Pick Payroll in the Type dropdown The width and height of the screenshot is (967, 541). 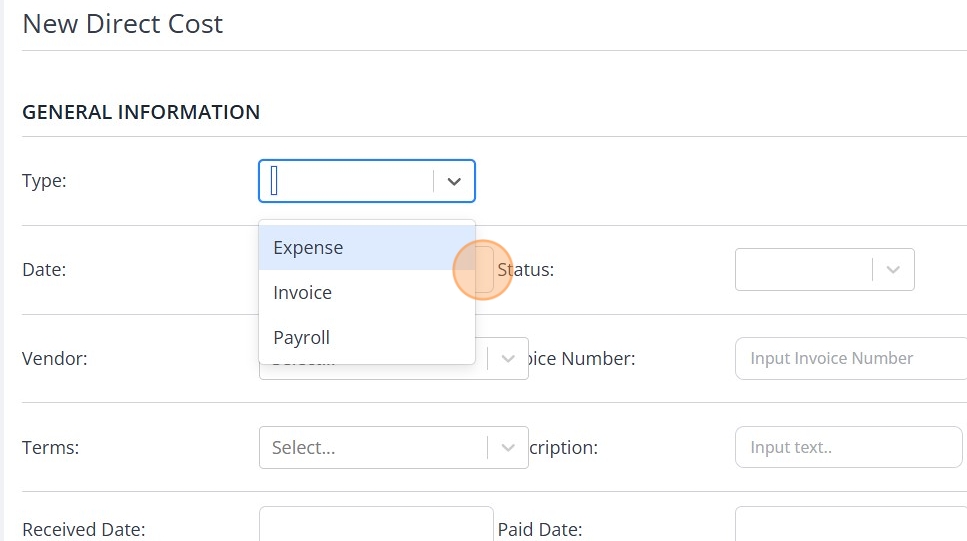(x=302, y=338)
